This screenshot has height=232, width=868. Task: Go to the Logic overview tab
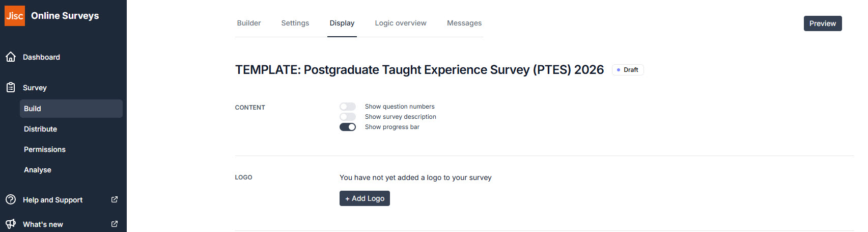[x=401, y=23]
